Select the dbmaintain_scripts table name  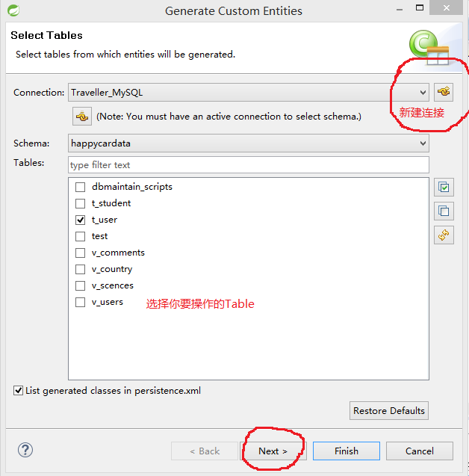tap(132, 187)
